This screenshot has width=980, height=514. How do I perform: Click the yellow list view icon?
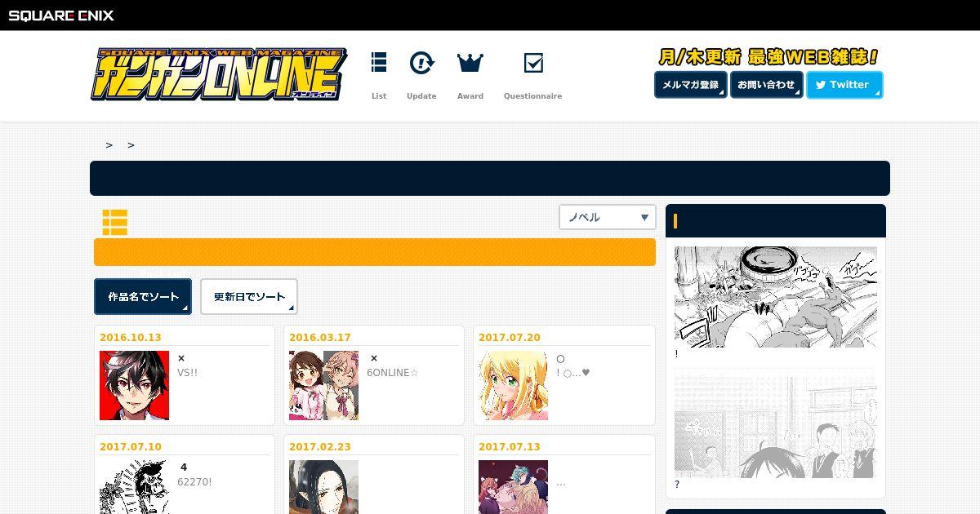pyautogui.click(x=114, y=222)
